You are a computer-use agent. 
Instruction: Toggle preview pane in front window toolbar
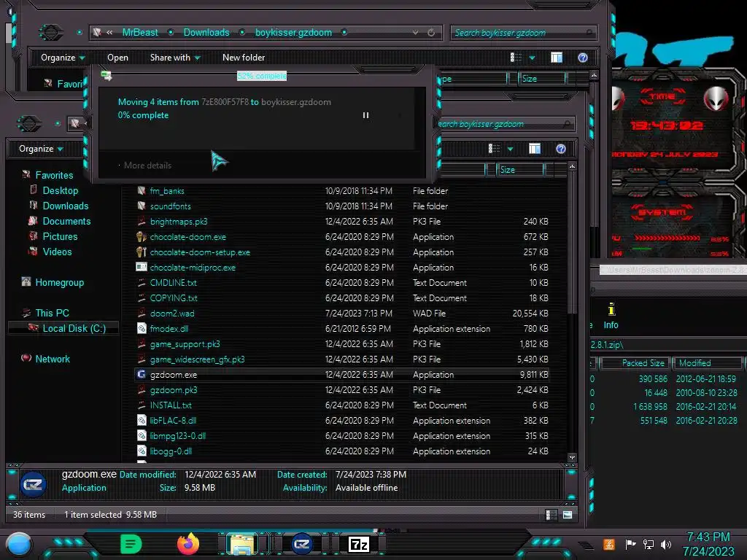pos(535,149)
